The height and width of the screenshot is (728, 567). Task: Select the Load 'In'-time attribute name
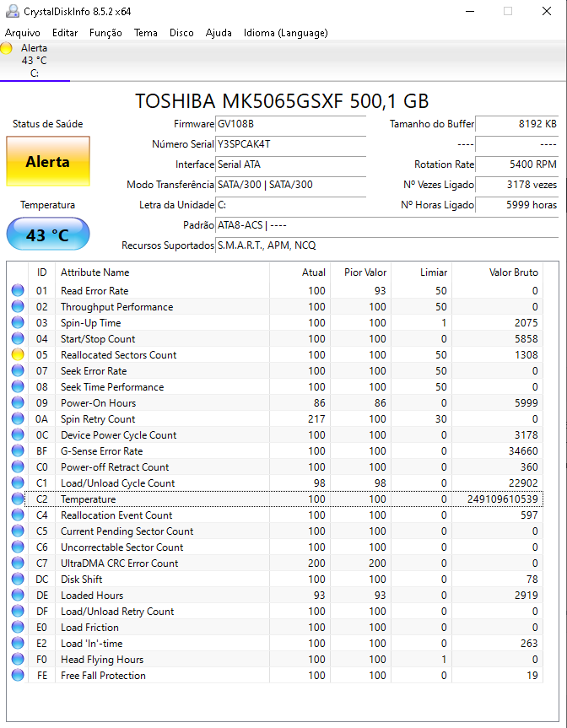coord(91,644)
